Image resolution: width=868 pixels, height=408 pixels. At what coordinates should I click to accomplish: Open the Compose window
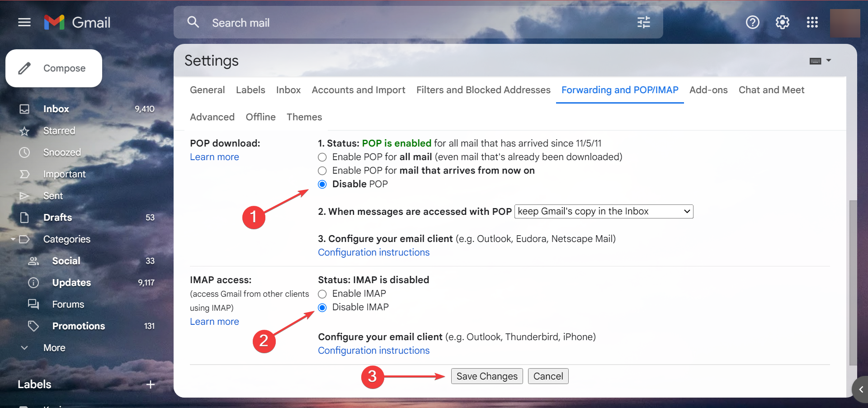[x=53, y=68]
